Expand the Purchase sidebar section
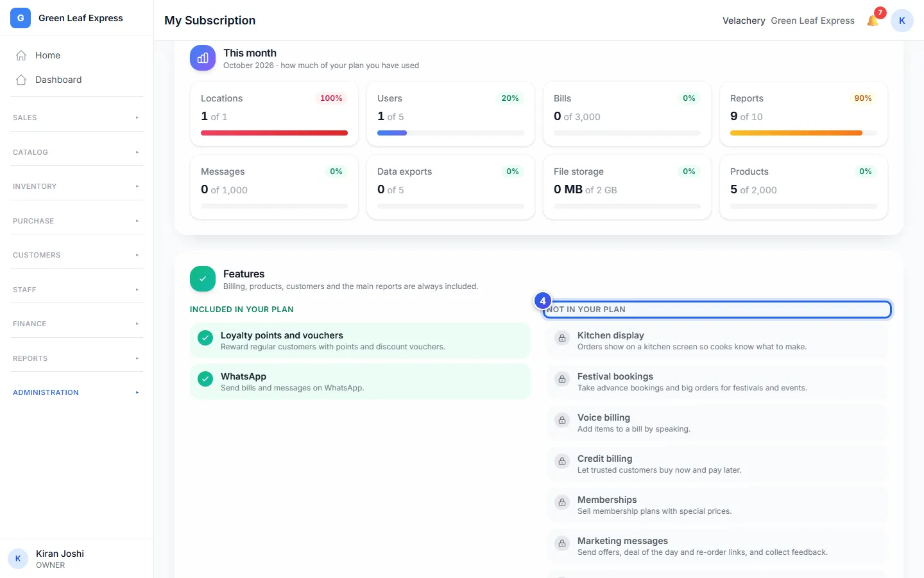The image size is (924, 578). coord(76,221)
